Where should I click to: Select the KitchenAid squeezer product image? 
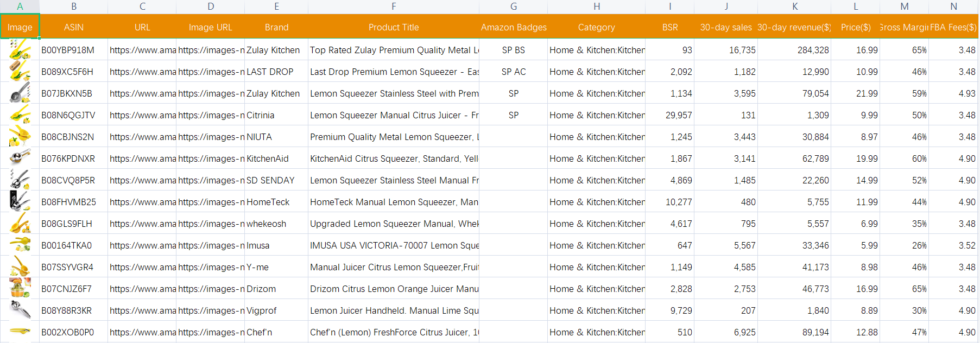tap(20, 158)
